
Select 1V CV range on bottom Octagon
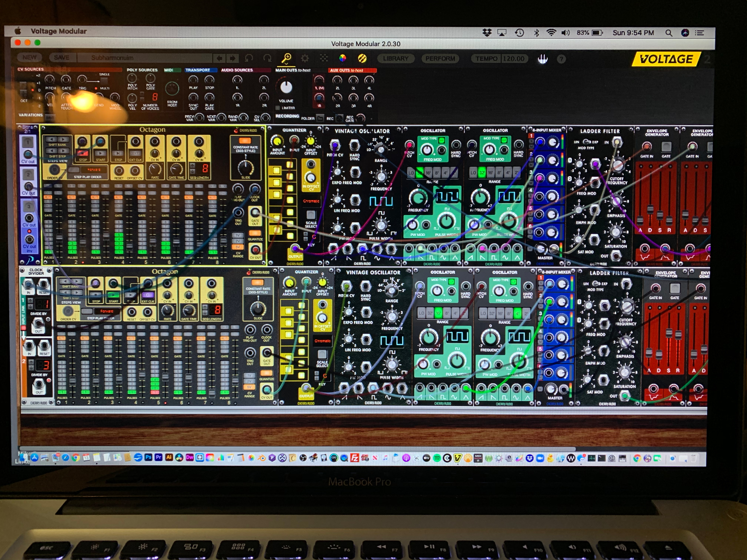[250, 376]
